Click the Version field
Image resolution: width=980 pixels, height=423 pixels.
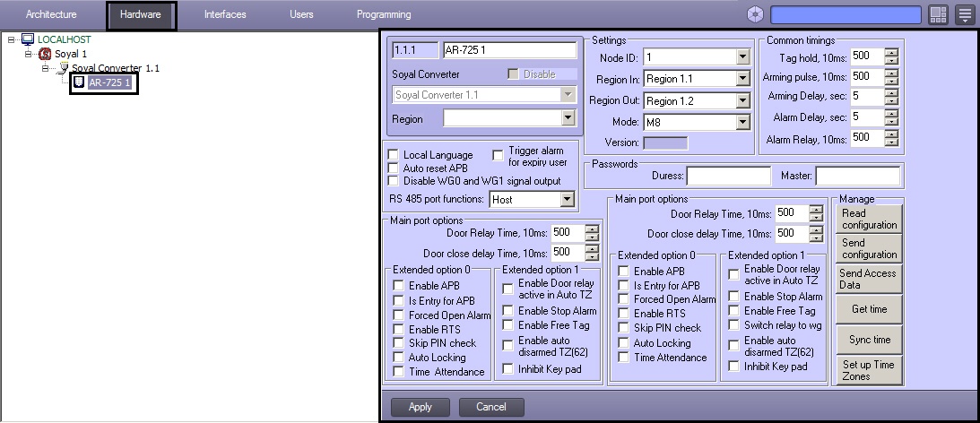[665, 142]
